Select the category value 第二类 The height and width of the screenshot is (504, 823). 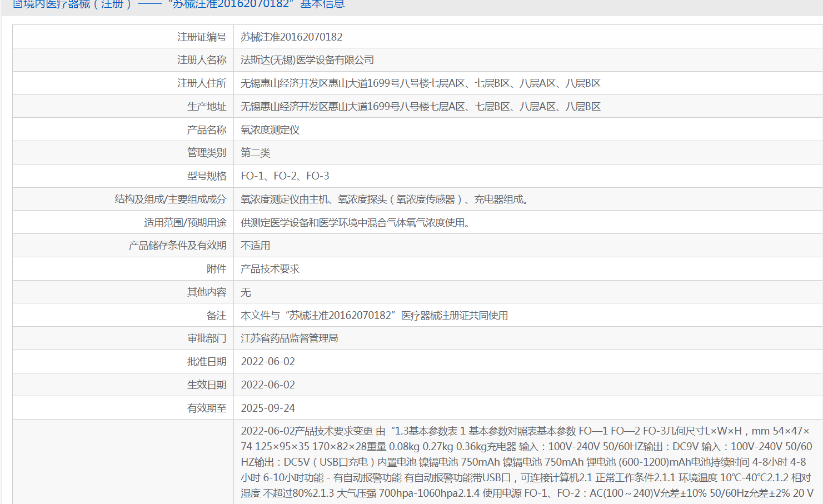(255, 153)
